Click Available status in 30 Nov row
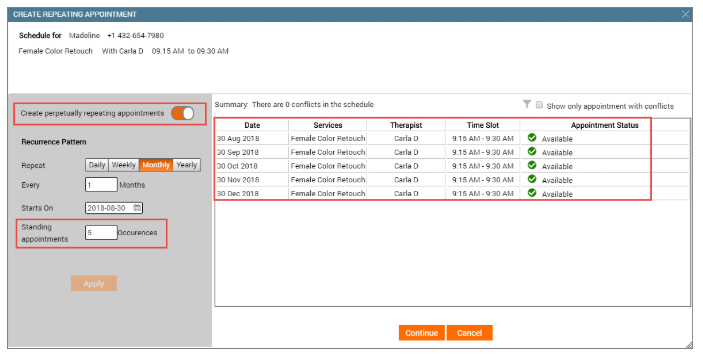703x360 pixels. [557, 180]
